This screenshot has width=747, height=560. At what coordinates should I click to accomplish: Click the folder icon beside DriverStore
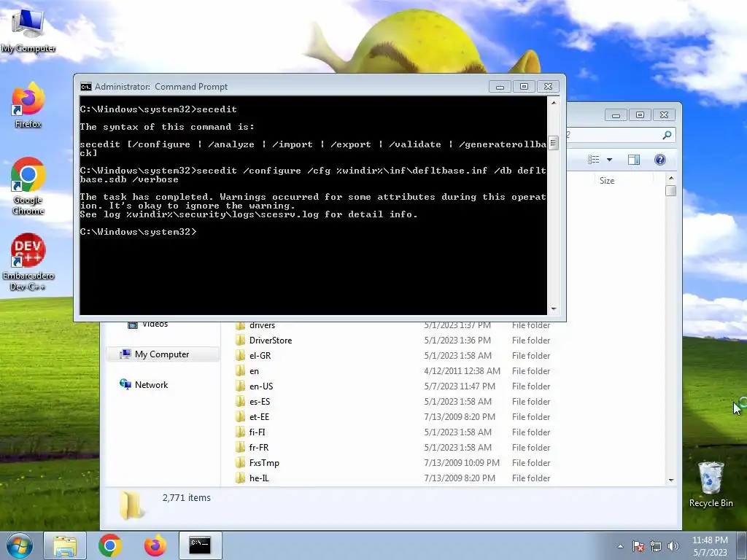pos(241,341)
